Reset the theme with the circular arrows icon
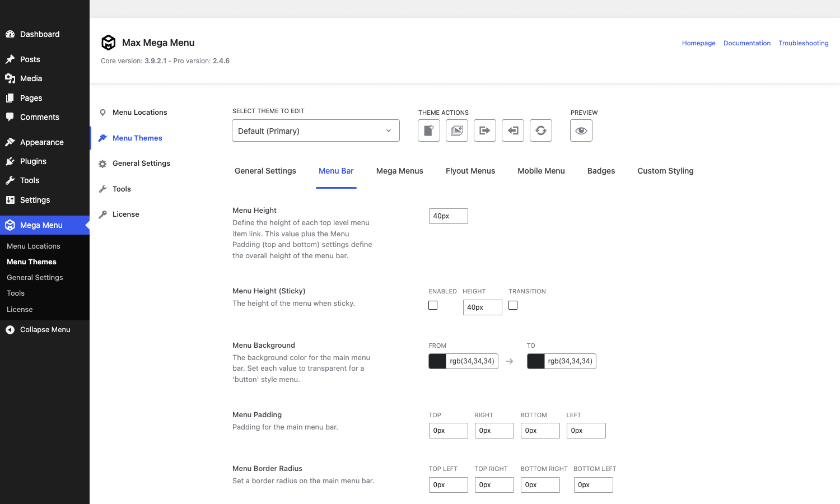Viewport: 840px width, 504px height. pos(541,130)
